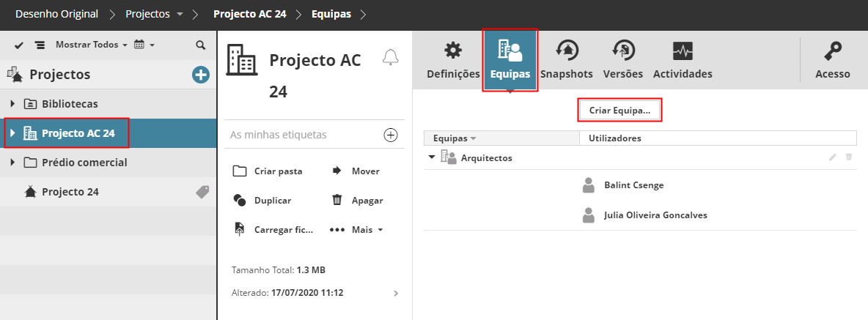Open the Snapshots tab
Viewport: 868px width, 320px height.
click(566, 60)
